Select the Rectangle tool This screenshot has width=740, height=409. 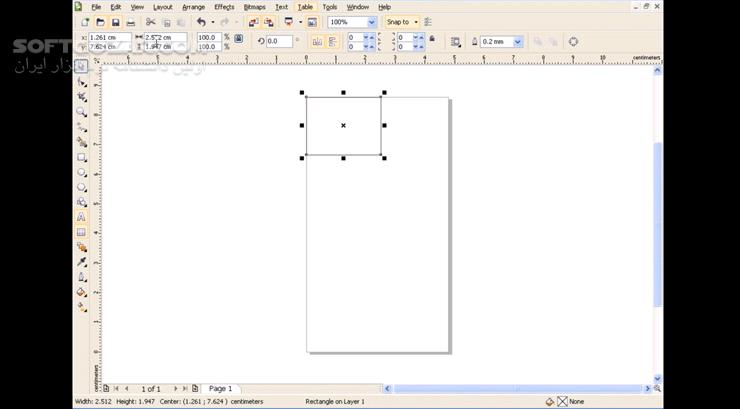coord(82,158)
